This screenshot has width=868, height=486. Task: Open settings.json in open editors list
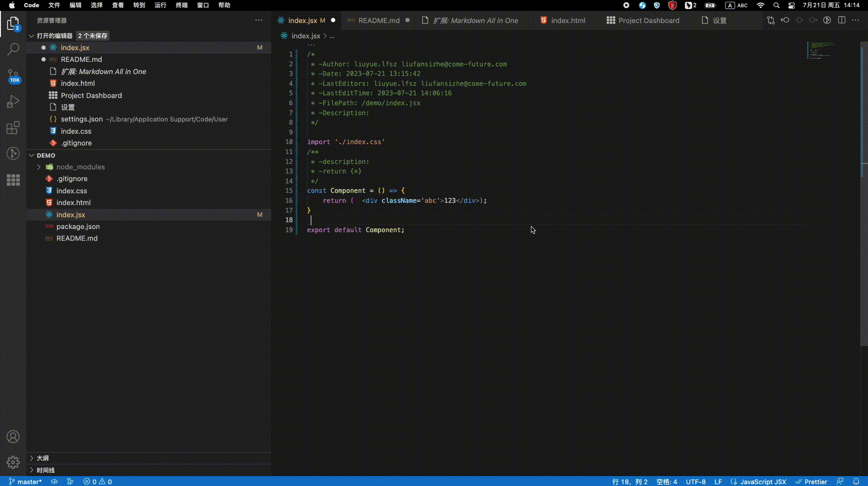[x=149, y=119]
